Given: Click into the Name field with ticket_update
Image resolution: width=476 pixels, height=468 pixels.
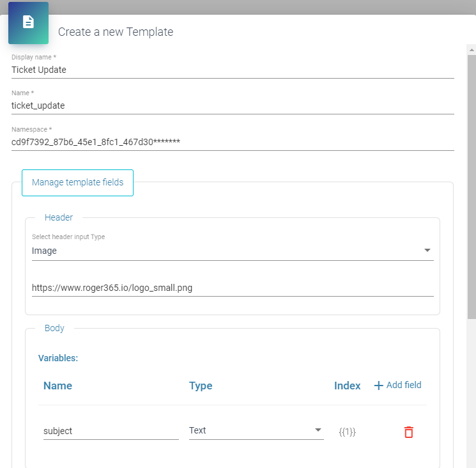Looking at the screenshot, I should click(233, 105).
